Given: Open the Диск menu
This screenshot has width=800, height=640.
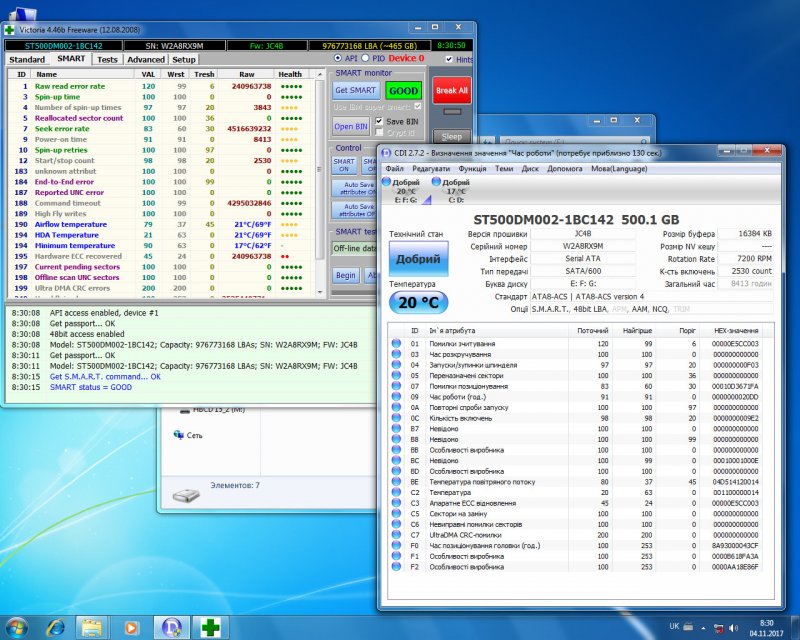Looking at the screenshot, I should pyautogui.click(x=530, y=169).
